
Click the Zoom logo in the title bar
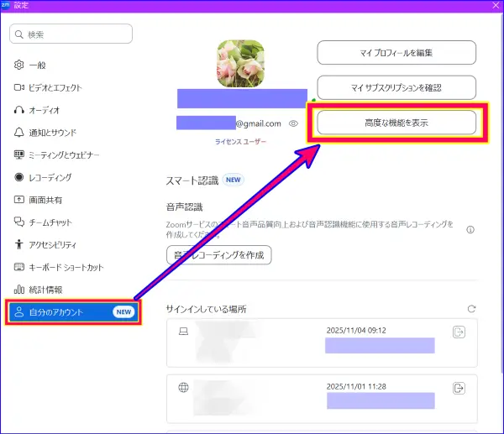pos(6,5)
